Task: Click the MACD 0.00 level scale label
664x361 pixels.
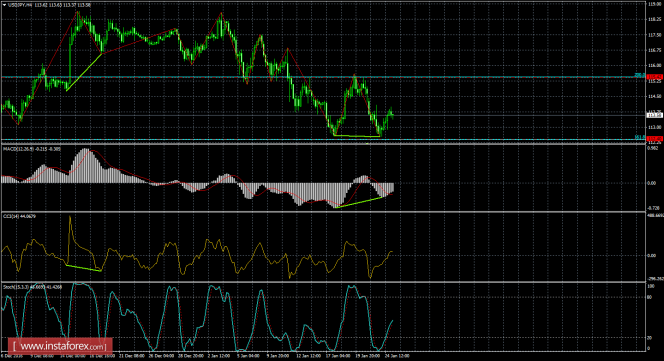Action: click(652, 183)
